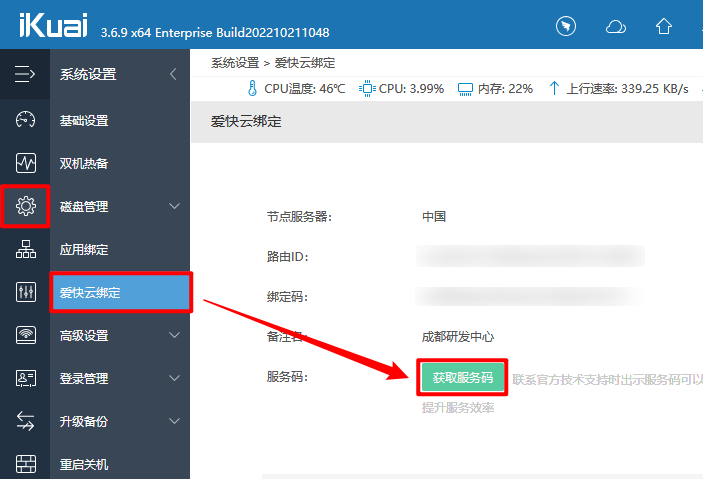Expand the 登录管理 submenu arrow

[x=174, y=378]
